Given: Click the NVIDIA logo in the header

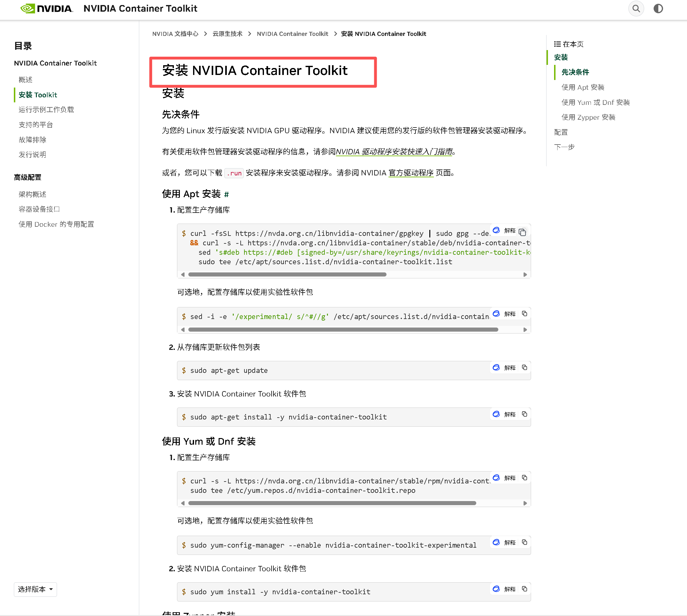Looking at the screenshot, I should click(x=46, y=9).
